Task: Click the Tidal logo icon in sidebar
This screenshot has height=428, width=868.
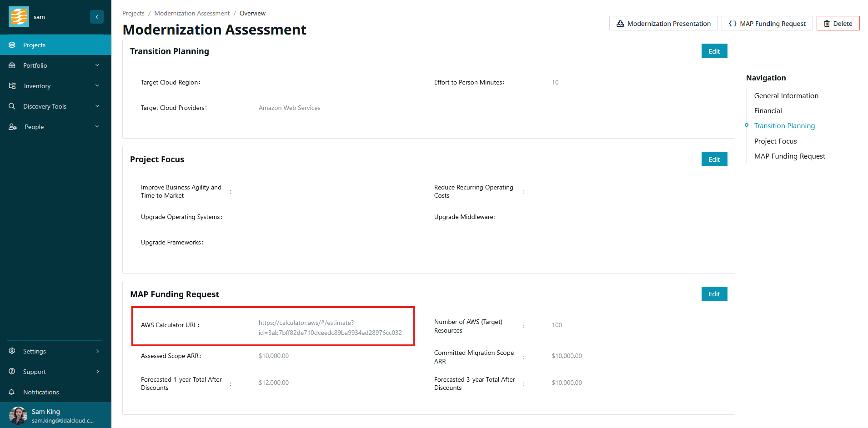Action: click(19, 17)
